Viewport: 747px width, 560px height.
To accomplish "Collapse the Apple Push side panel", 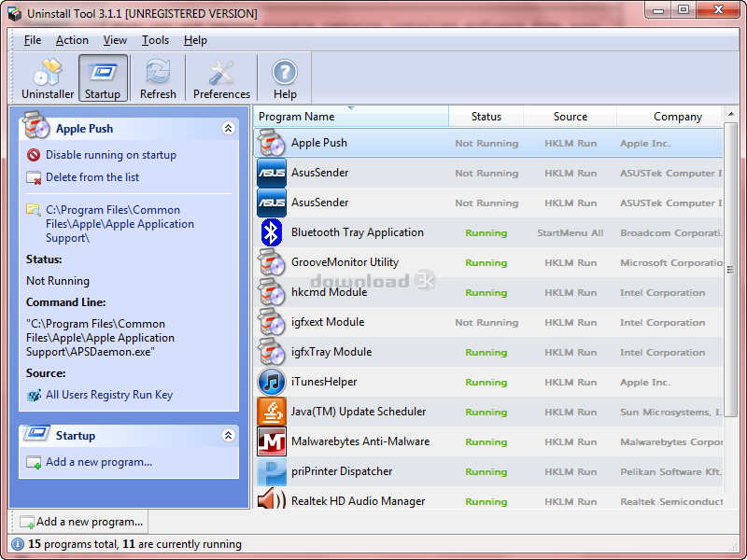I will (x=228, y=128).
